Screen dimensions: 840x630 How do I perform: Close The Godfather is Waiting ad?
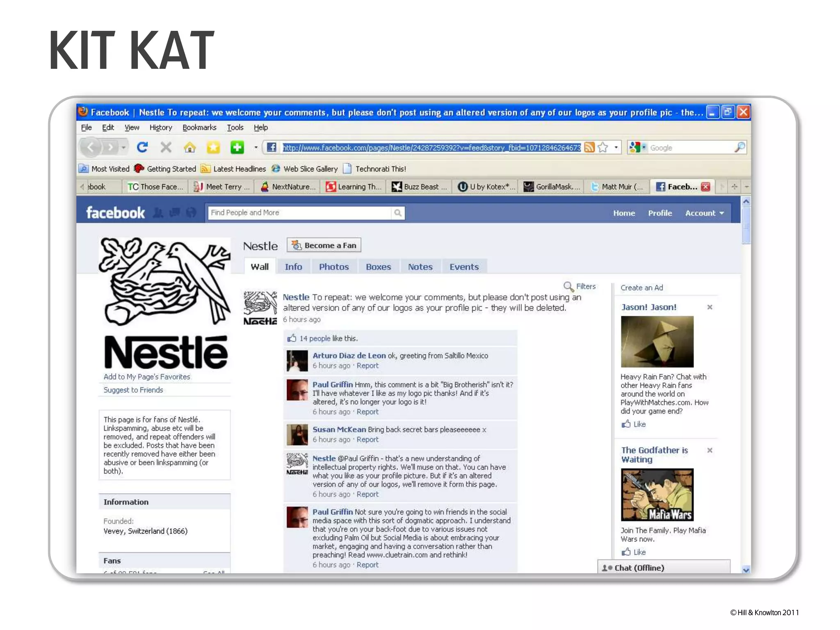(x=710, y=450)
